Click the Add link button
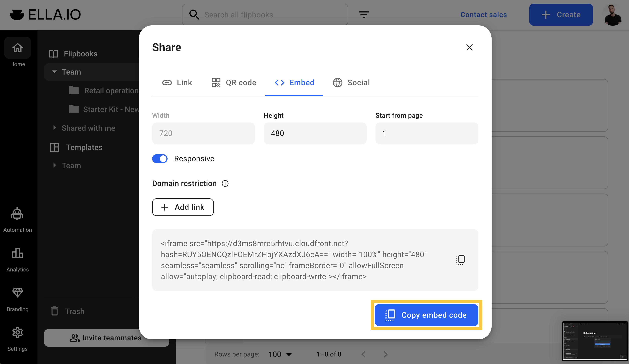 click(x=183, y=207)
